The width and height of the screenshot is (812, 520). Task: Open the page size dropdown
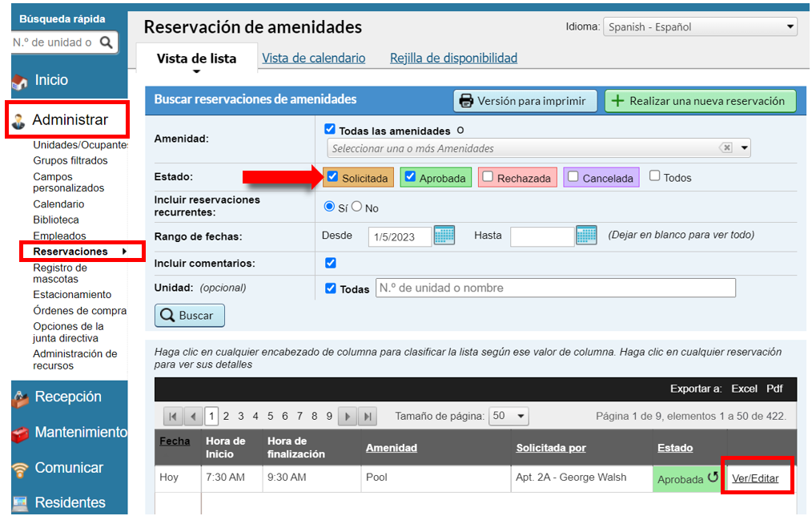tap(509, 415)
